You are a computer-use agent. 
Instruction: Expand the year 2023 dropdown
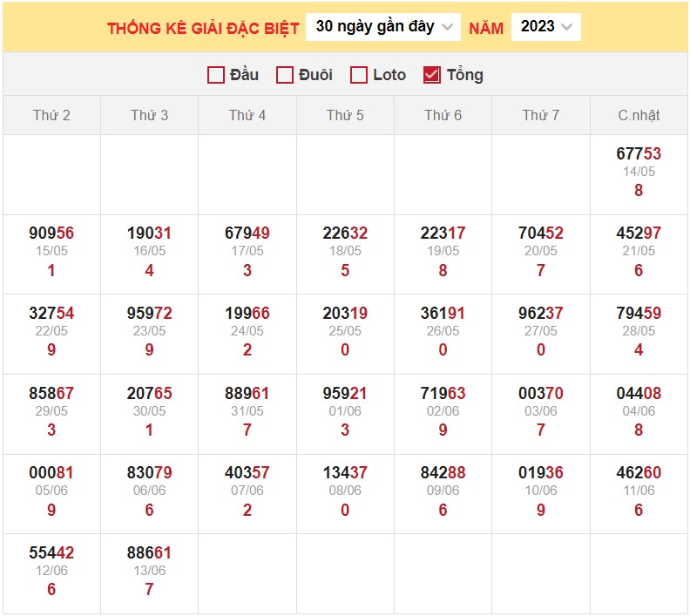545,27
